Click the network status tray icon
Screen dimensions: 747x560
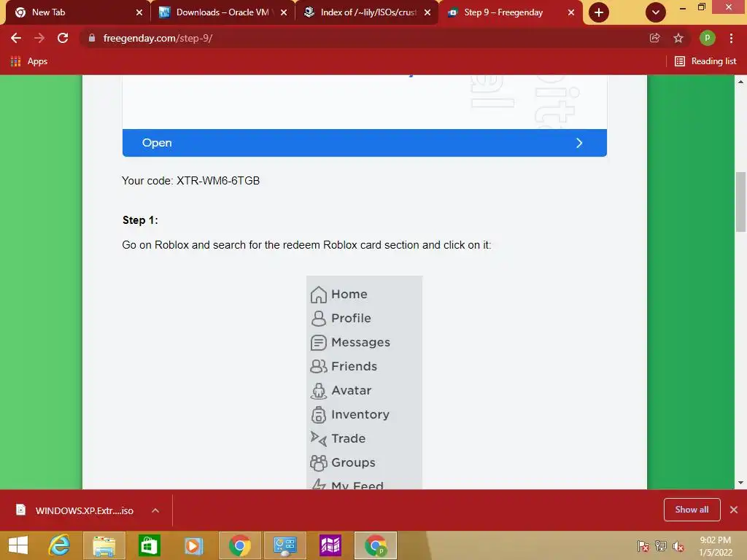[x=661, y=546]
